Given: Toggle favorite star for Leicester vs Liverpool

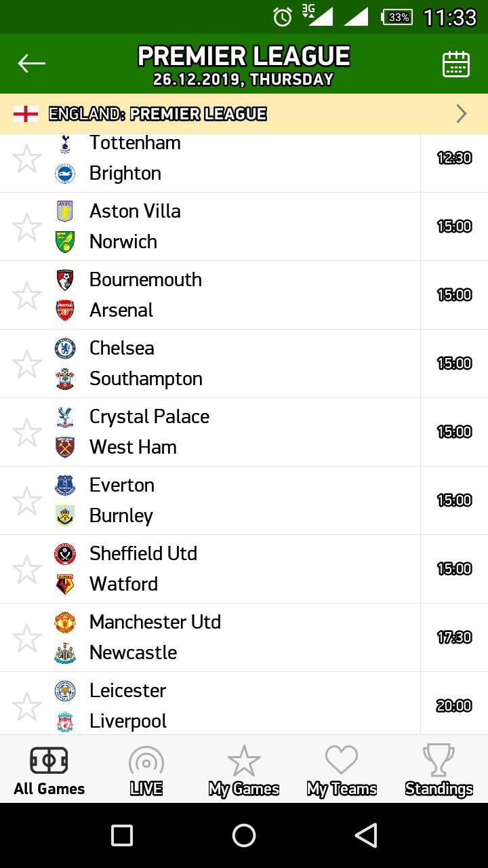Looking at the screenshot, I should point(27,706).
